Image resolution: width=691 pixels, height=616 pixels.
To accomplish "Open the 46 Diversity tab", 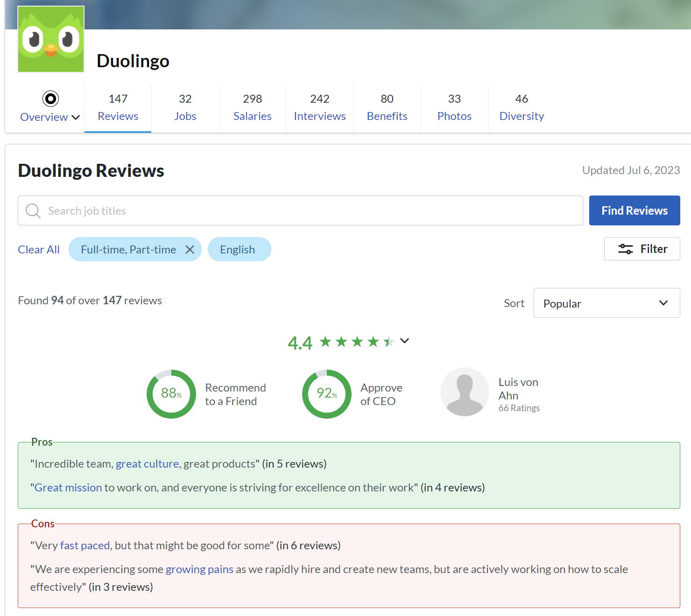I will (x=522, y=108).
